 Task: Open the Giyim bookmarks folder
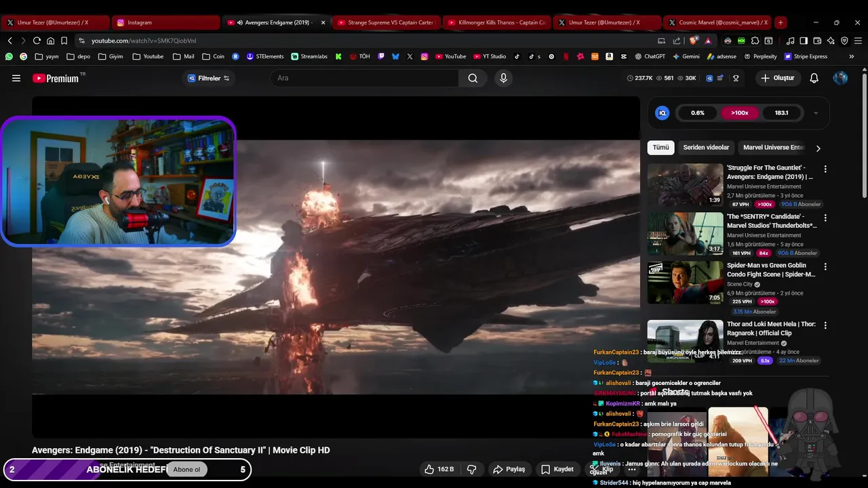click(111, 56)
